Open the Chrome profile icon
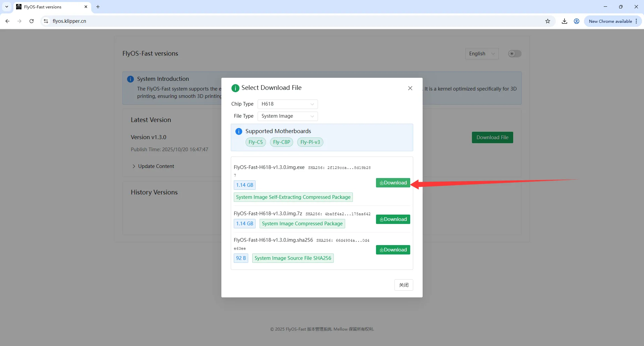Viewport: 644px width, 346px height. 577,21
